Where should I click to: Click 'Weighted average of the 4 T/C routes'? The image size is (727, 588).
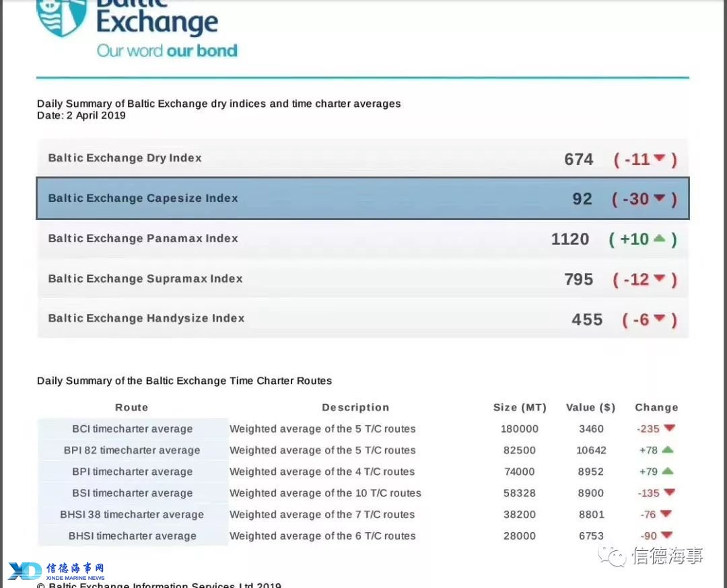(322, 471)
